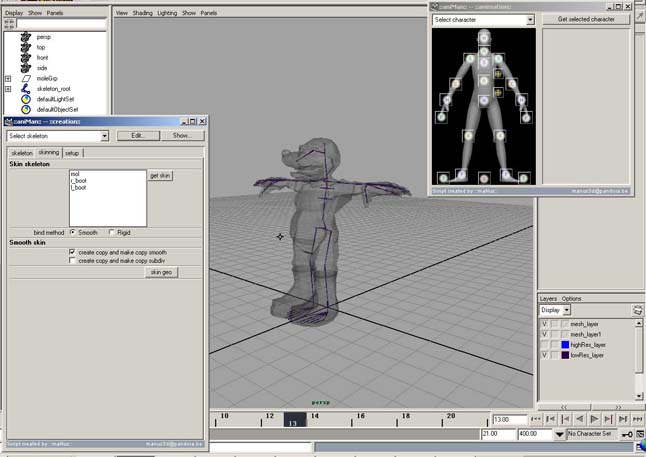Select the knee control on the diagram's right leg
Screen dimensions: 646x457
[500, 135]
